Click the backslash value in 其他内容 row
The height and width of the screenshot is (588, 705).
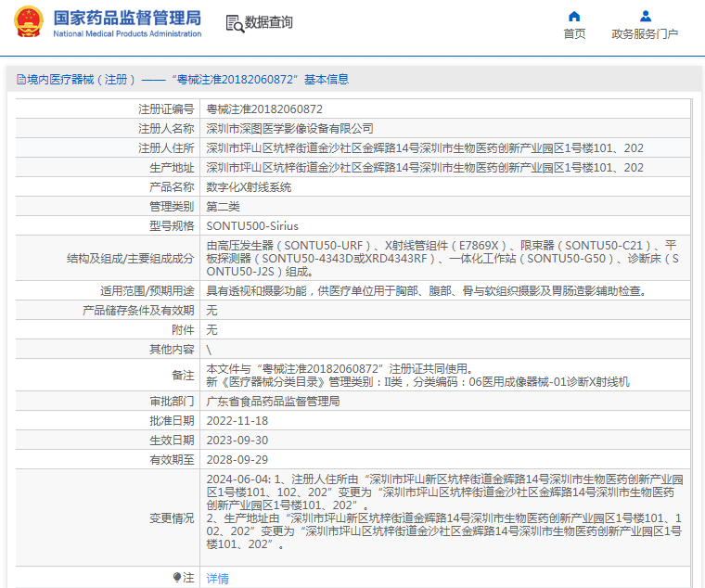click(x=209, y=350)
